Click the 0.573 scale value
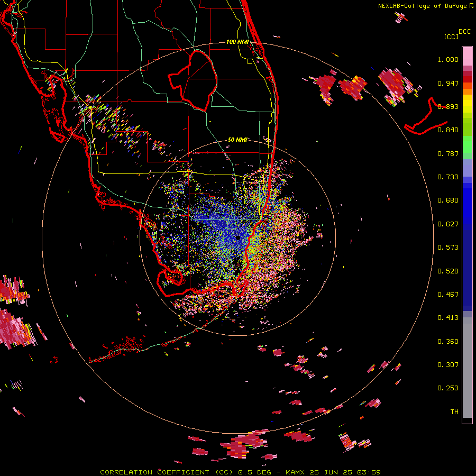The image size is (476, 476). [x=448, y=248]
